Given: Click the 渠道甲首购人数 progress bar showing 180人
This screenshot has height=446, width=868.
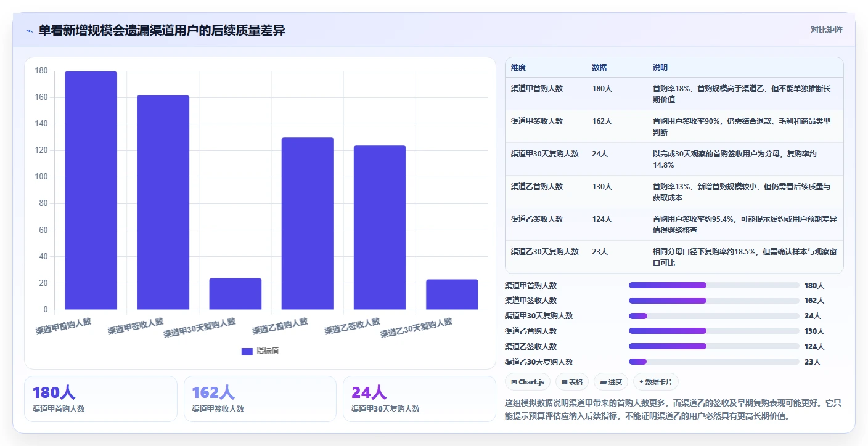Looking at the screenshot, I should point(714,285).
